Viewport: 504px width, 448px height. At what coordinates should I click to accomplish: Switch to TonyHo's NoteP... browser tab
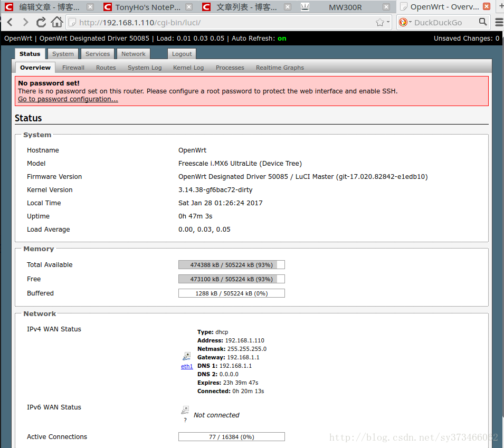click(x=148, y=7)
